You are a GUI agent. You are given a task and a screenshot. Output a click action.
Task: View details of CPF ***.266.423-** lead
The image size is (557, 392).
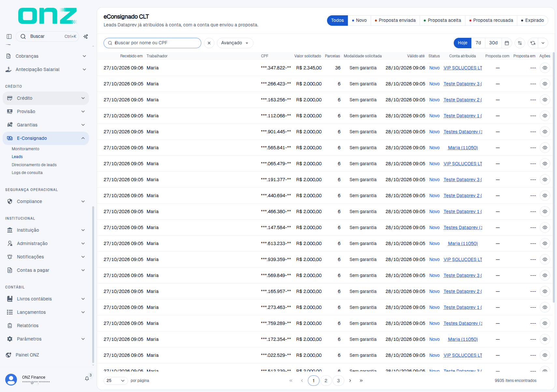545,84
